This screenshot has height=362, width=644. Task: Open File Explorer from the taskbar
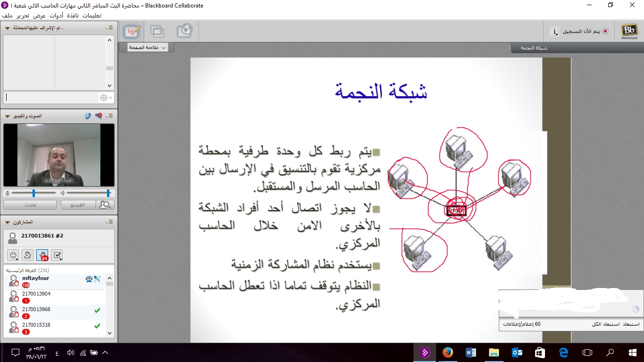pyautogui.click(x=494, y=352)
